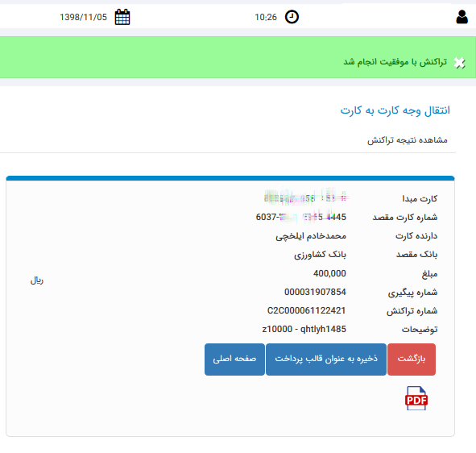Click the red بازگشت button
Screen dimensions: 476x453
pos(412,359)
